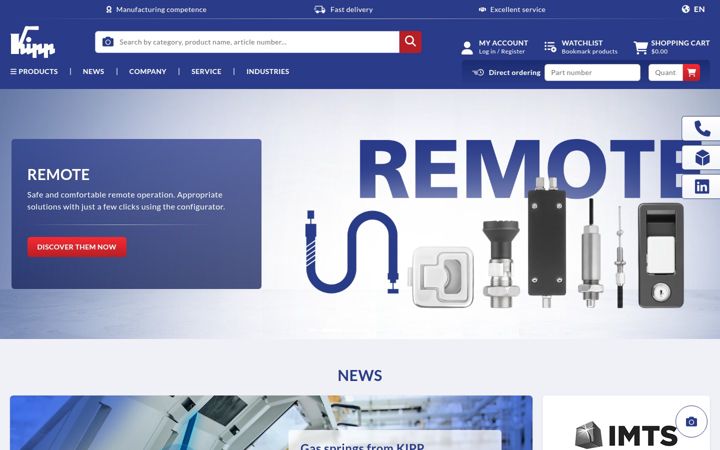Viewport: 720px width, 450px height.
Task: Click the Fast delivery text
Action: coord(351,9)
